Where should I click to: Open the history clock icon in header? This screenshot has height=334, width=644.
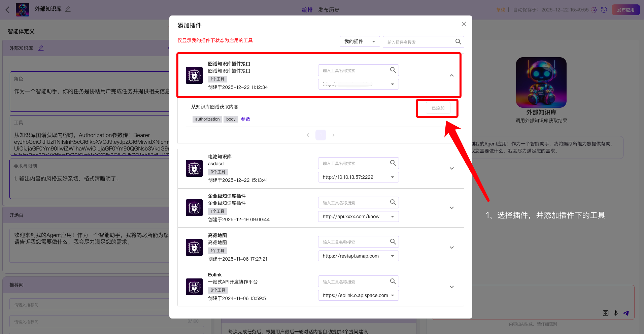click(604, 10)
